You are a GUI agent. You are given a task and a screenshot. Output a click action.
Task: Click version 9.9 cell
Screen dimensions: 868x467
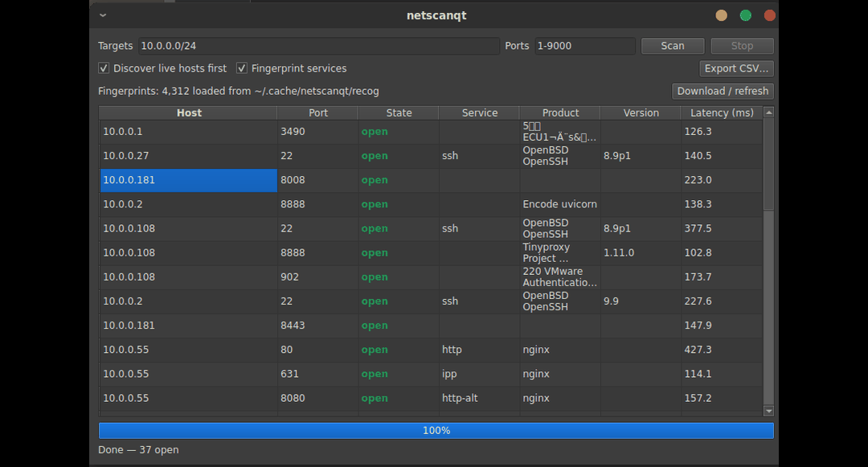(x=641, y=301)
